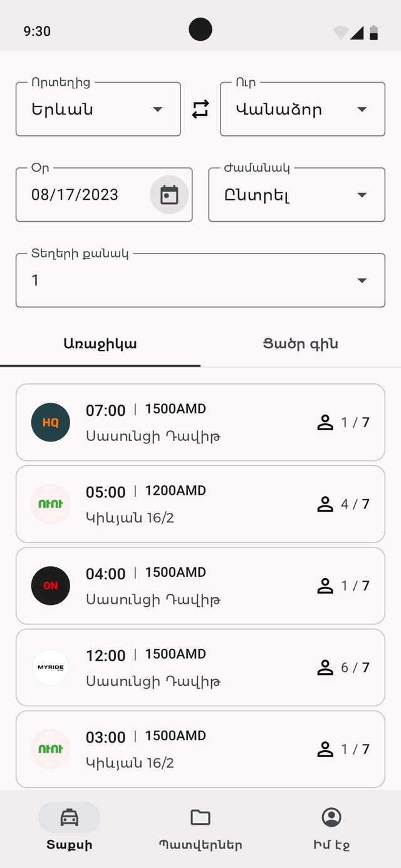Switch to the Առաջիկա tab
Image resolution: width=401 pixels, height=868 pixels.
[x=100, y=344]
